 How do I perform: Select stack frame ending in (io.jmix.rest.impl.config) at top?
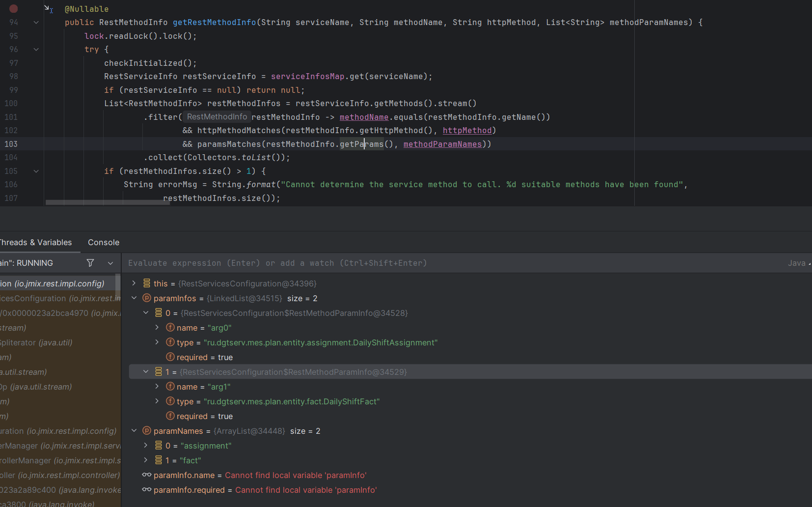click(57, 283)
